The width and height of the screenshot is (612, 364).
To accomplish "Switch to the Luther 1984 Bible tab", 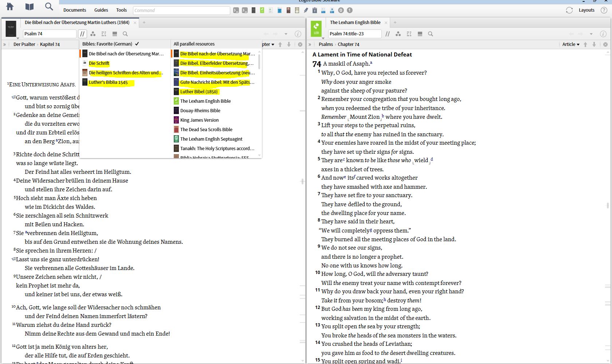I will tap(77, 23).
